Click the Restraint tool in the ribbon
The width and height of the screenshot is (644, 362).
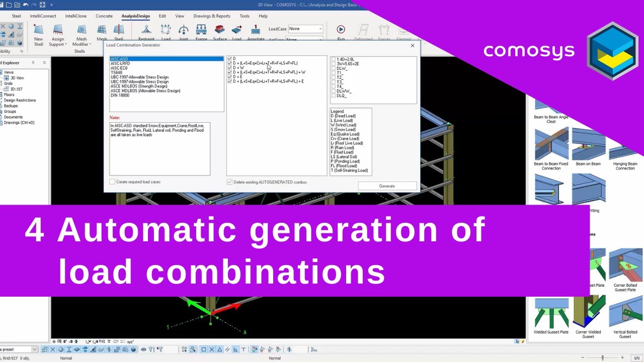click(x=146, y=32)
